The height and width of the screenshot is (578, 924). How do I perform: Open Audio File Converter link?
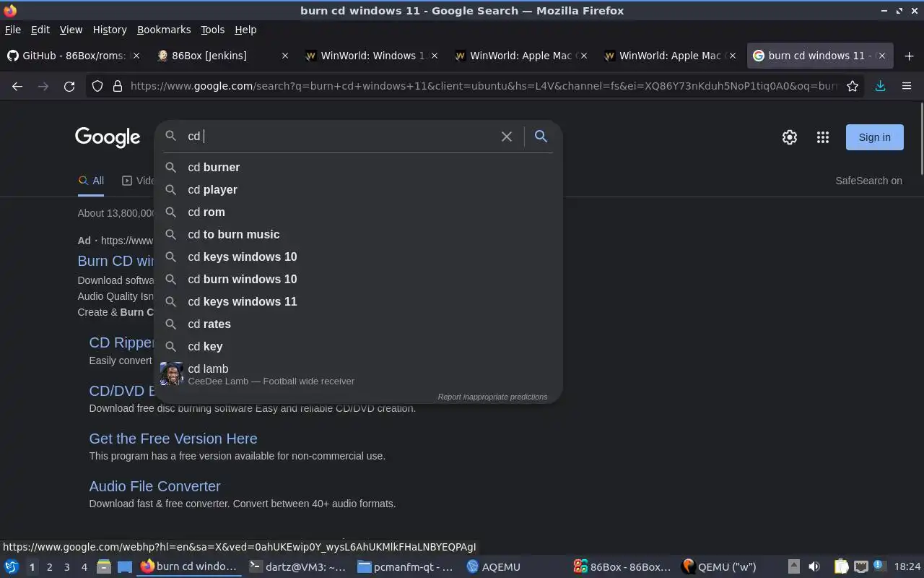tap(154, 486)
